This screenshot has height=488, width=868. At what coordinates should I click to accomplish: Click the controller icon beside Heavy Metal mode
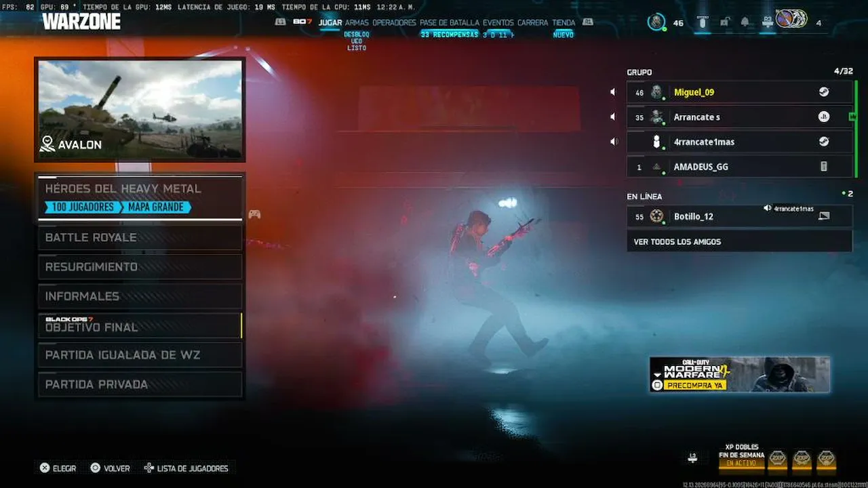click(254, 214)
